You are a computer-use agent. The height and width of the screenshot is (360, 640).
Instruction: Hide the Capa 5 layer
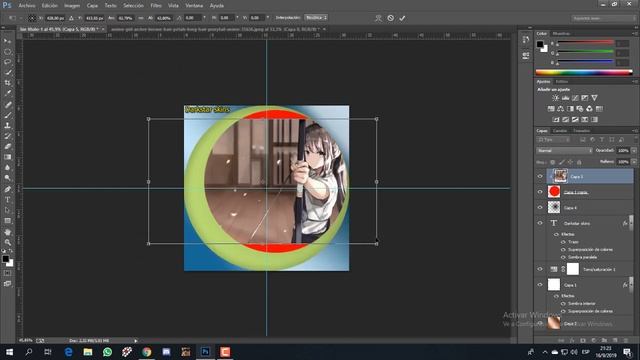[540, 176]
